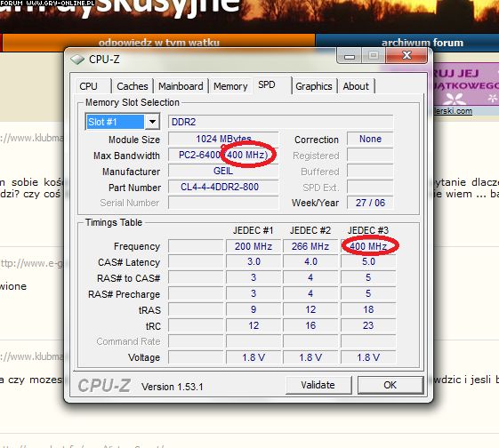The width and height of the screenshot is (499, 448).
Task: Select the GEIL manufacturer value
Action: point(223,171)
